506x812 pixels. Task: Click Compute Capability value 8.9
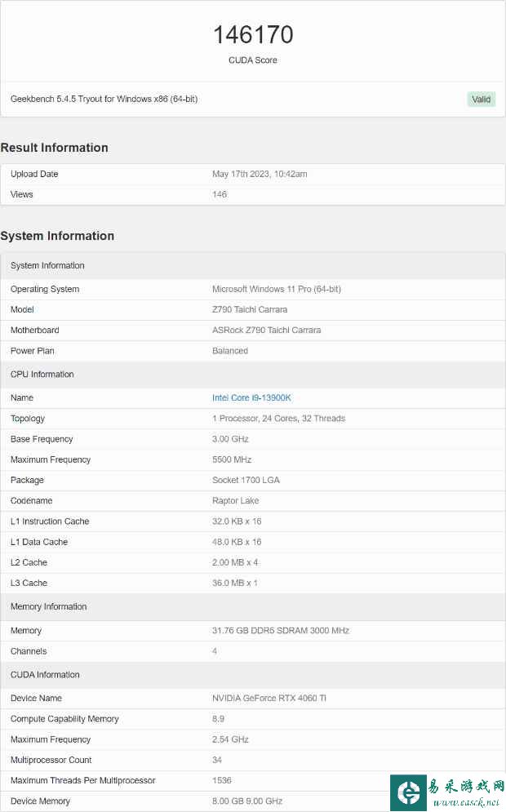click(218, 719)
